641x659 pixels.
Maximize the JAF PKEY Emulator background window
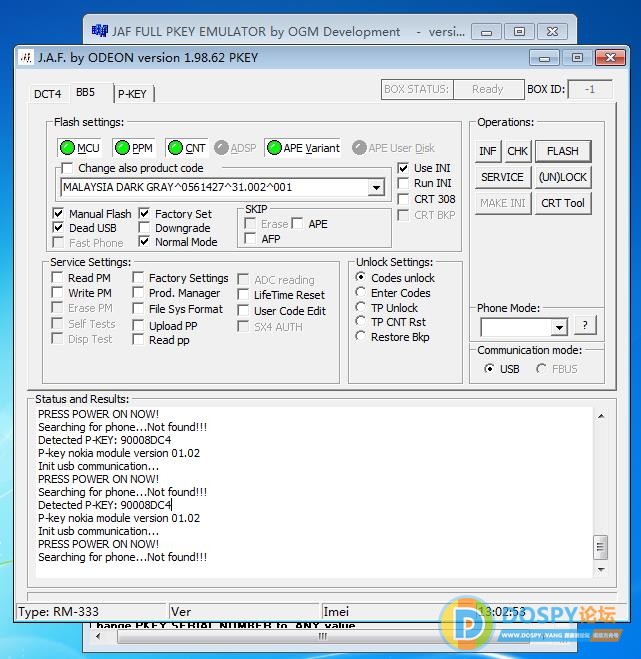(x=520, y=32)
